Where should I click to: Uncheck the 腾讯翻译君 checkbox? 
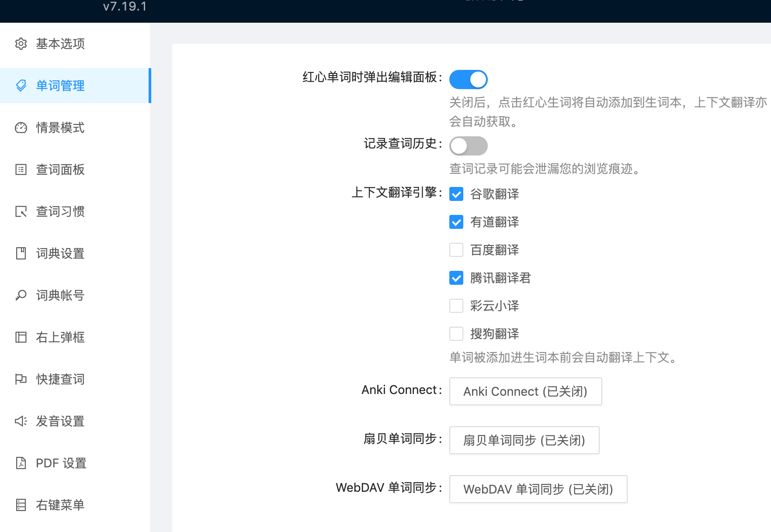coord(456,278)
